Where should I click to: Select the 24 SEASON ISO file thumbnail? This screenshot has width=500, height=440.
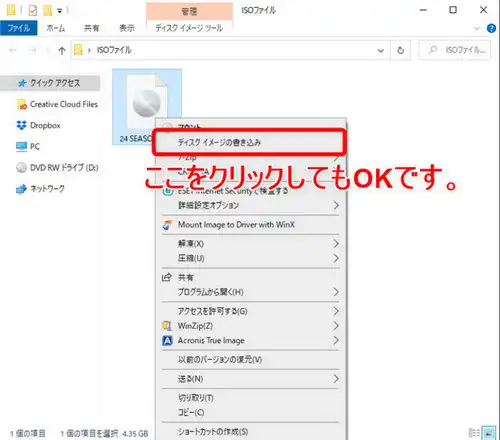tap(147, 107)
